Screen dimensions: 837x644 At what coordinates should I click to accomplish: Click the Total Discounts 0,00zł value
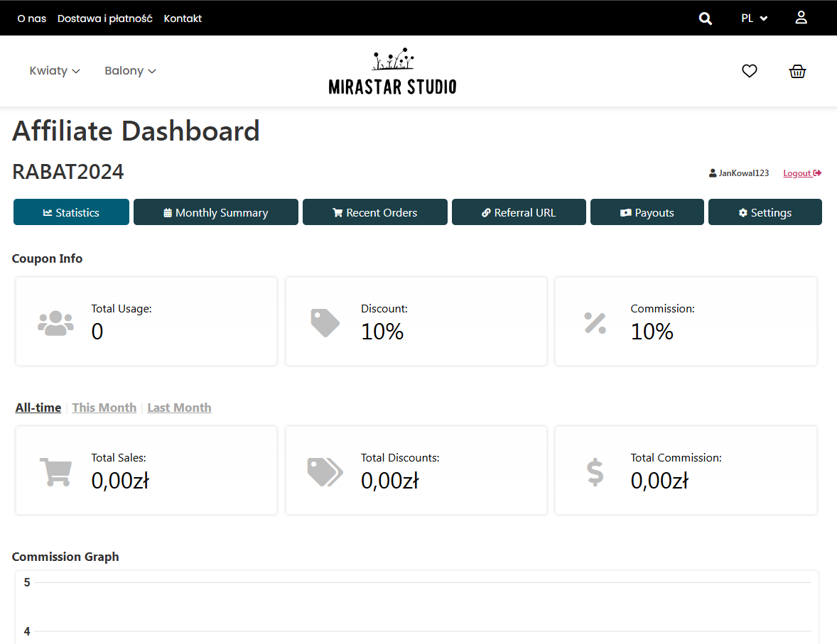(389, 481)
